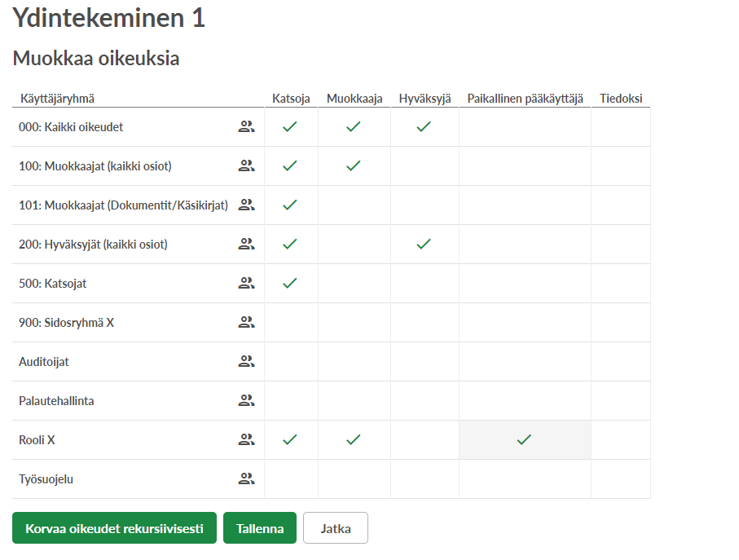Click members icon next to 200: Hyväksyjät
739x560 pixels.
tap(246, 244)
